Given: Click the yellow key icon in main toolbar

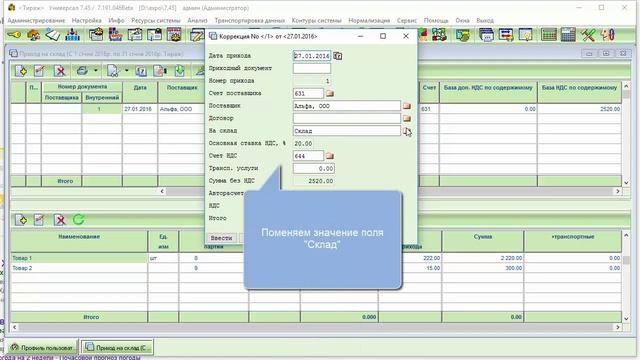Looking at the screenshot, I should tap(14, 35).
